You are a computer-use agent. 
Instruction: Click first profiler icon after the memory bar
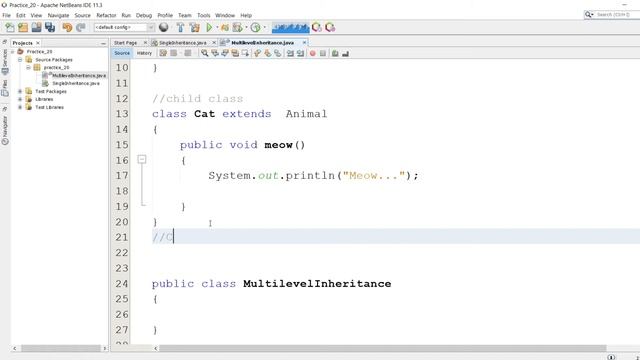coord(317,27)
